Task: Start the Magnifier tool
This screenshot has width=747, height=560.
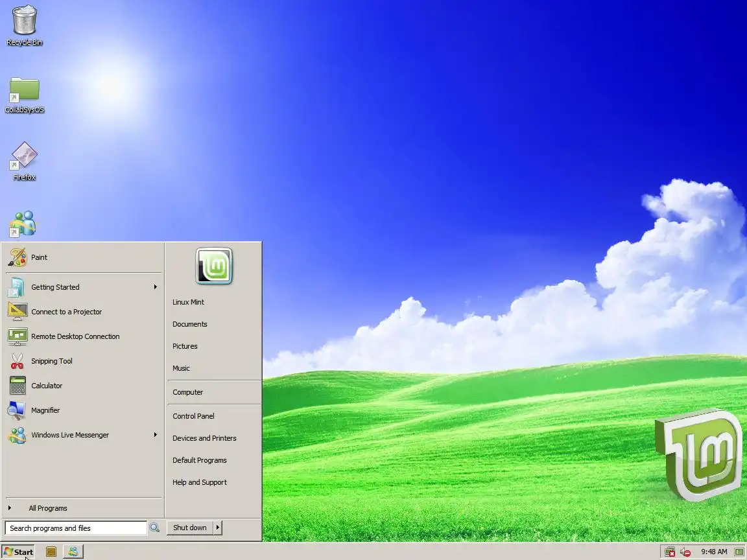Action: pos(84,410)
